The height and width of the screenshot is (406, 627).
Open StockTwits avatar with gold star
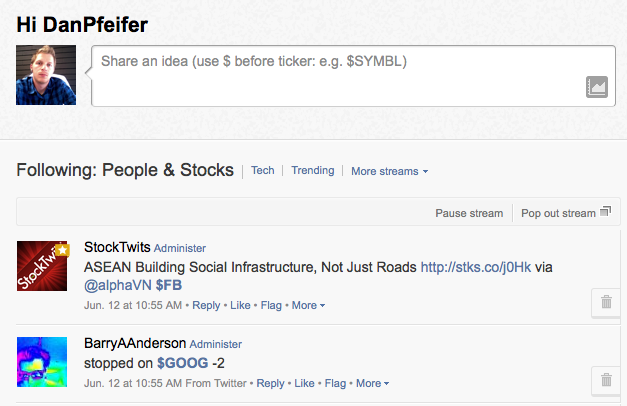point(42,266)
